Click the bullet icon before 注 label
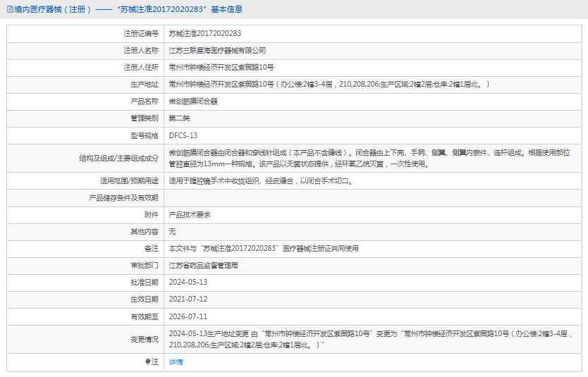The image size is (588, 377). pos(148,361)
